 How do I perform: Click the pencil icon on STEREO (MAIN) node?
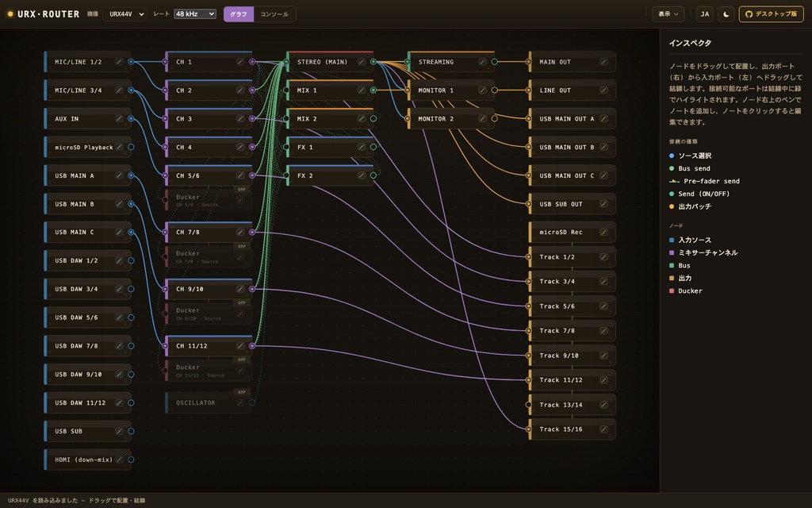[362, 62]
